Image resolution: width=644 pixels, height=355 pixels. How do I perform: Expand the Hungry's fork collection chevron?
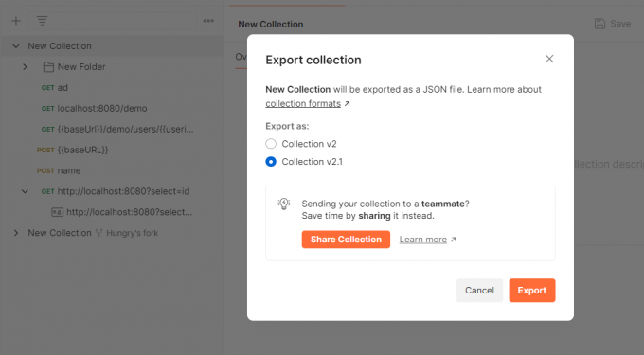click(16, 233)
